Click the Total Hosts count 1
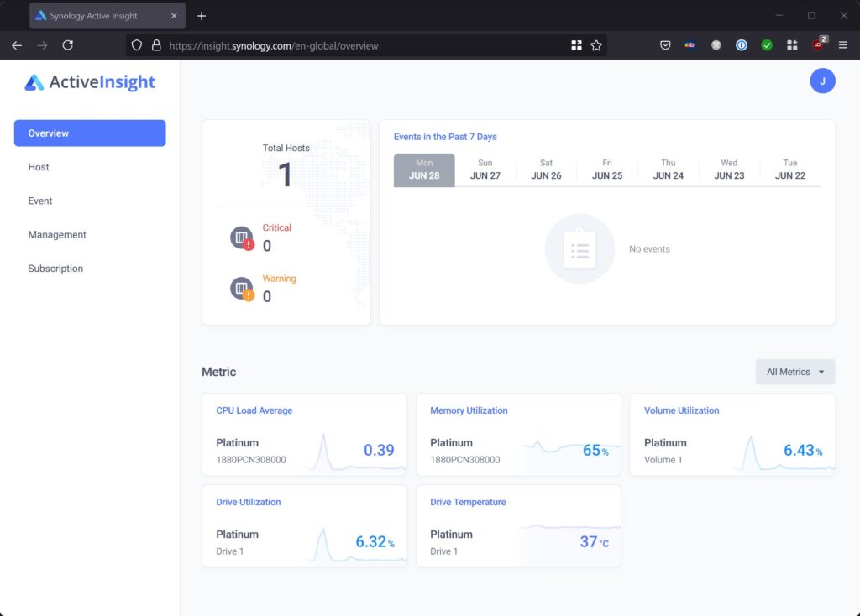This screenshot has height=616, width=860. point(286,175)
